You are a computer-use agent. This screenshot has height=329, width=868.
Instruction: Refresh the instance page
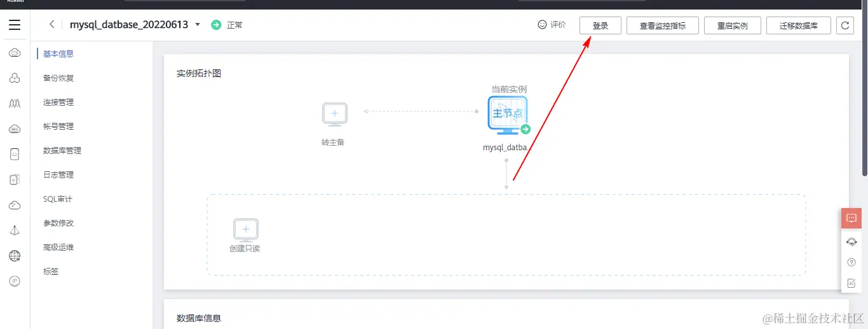point(844,25)
